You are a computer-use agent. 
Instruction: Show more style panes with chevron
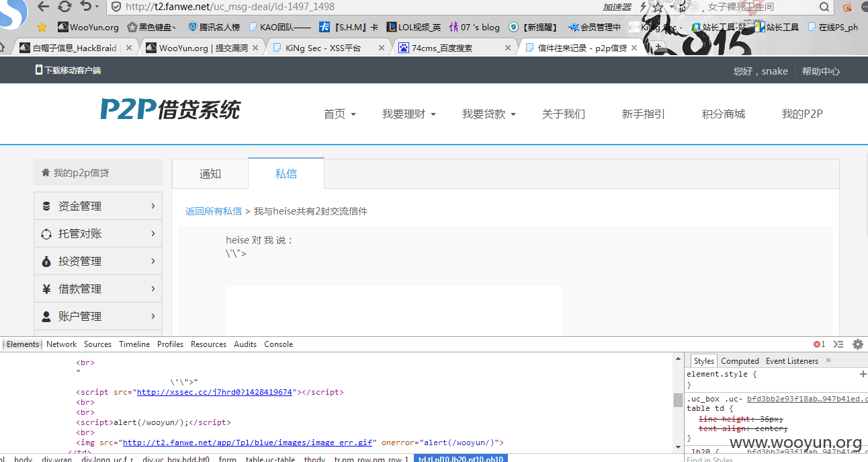828,360
